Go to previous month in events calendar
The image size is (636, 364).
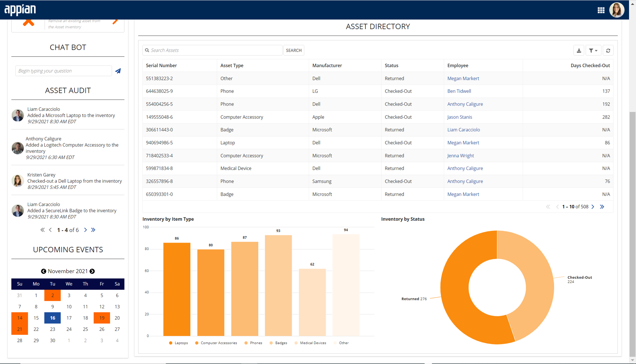[44, 271]
